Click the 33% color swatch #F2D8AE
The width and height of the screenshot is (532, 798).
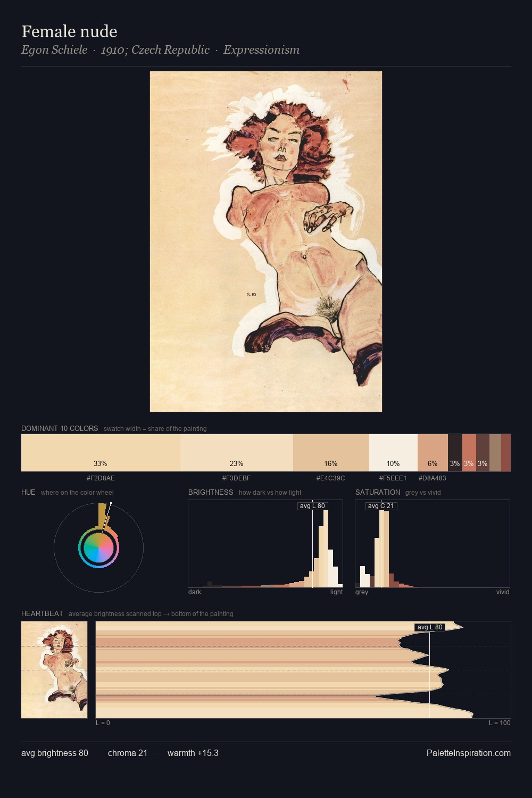point(101,453)
